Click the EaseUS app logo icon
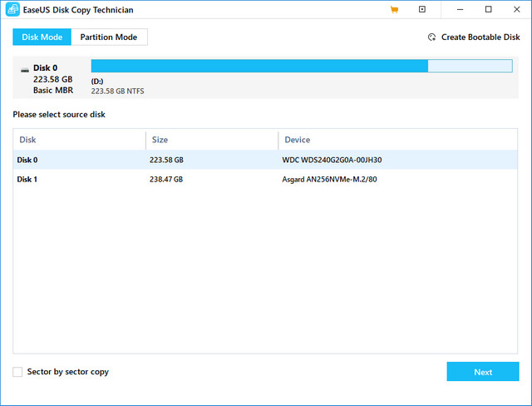The width and height of the screenshot is (532, 406). (9, 10)
